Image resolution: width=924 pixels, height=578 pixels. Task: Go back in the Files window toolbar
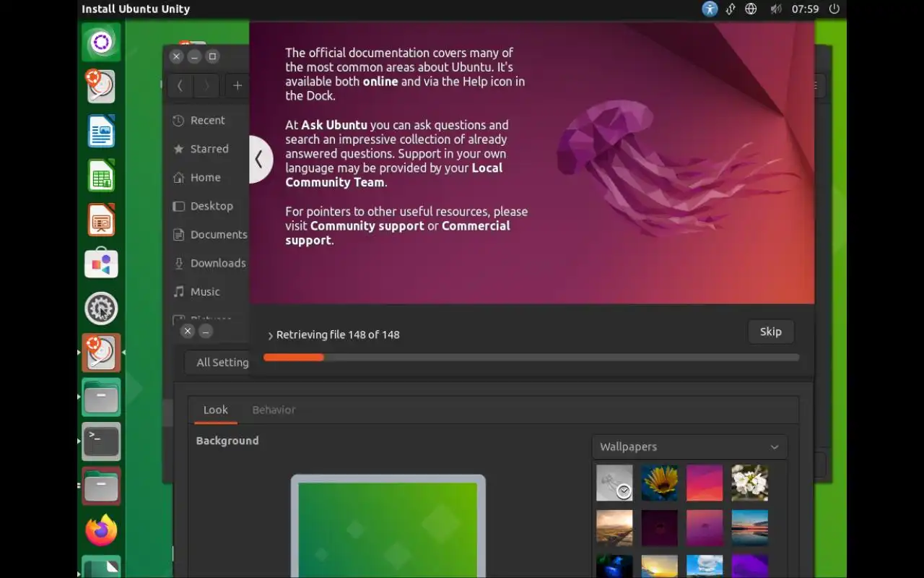180,85
